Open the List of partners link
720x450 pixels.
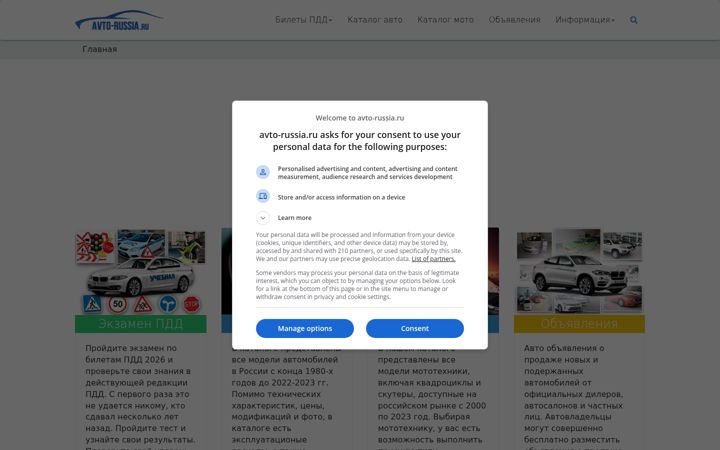(x=433, y=259)
